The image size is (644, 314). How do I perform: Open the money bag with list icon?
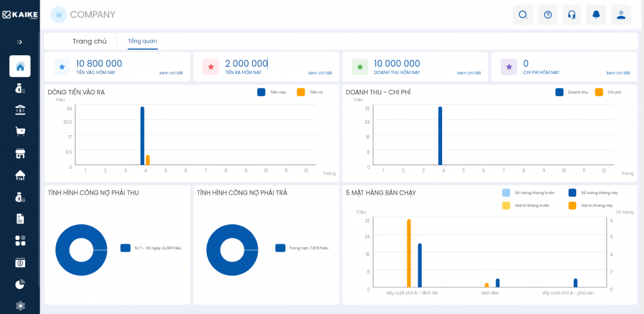pyautogui.click(x=19, y=88)
